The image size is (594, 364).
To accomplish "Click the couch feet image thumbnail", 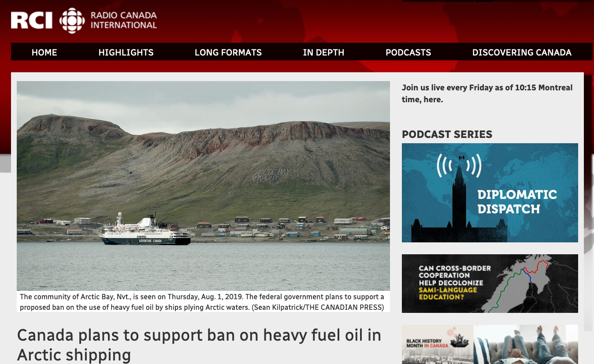I will pyautogui.click(x=526, y=344).
